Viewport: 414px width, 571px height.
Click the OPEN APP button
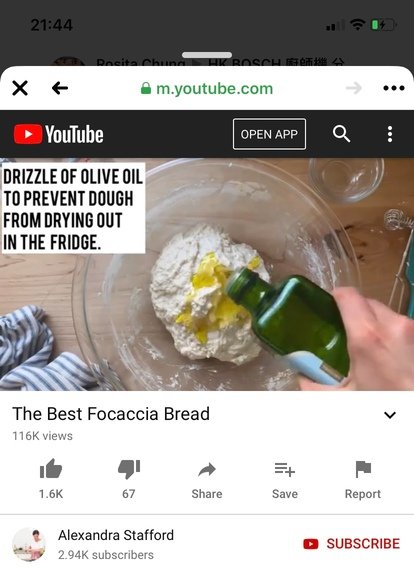[269, 134]
